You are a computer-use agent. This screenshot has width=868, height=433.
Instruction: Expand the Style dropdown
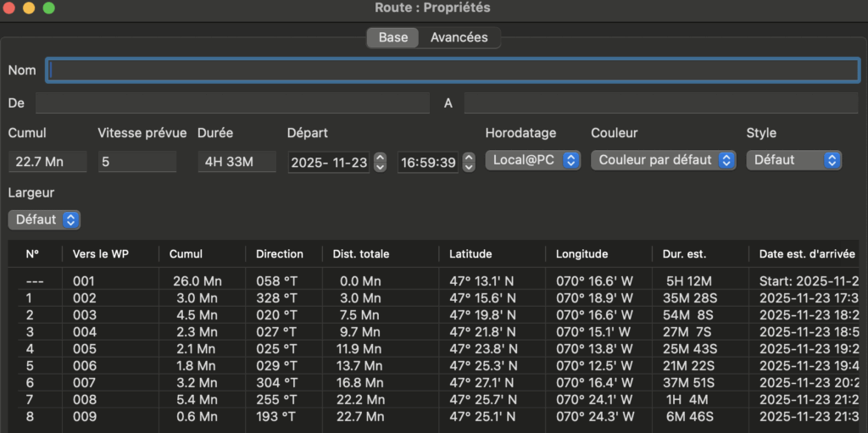[x=793, y=159]
